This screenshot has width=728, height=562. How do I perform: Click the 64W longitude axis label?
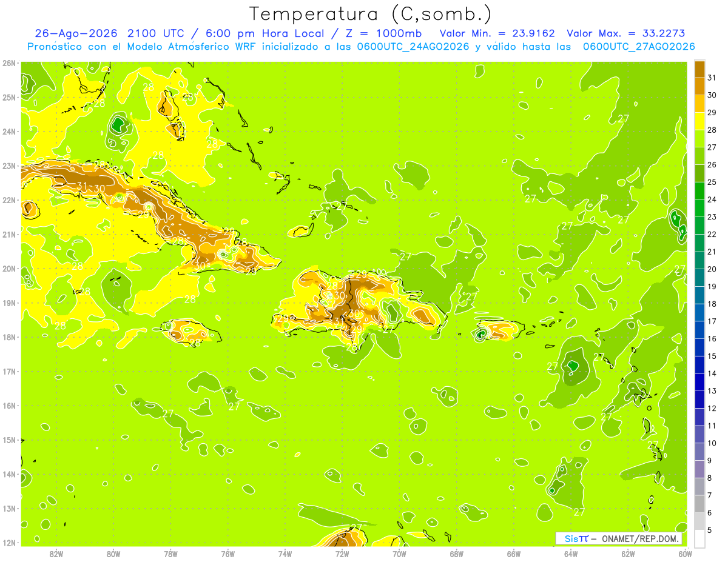pyautogui.click(x=571, y=554)
